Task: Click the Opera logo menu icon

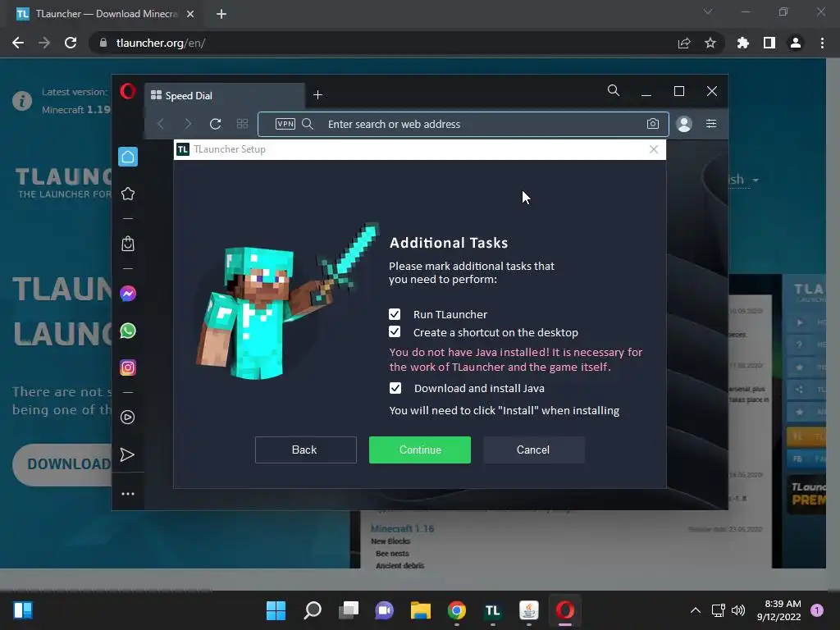Action: [x=127, y=91]
